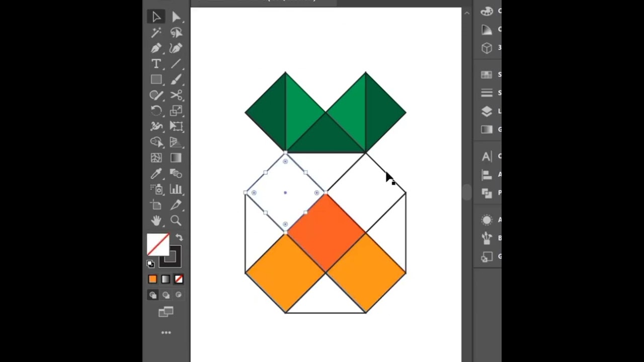The image size is (644, 362).
Task: Reset to default fill and stroke
Action: pyautogui.click(x=150, y=263)
